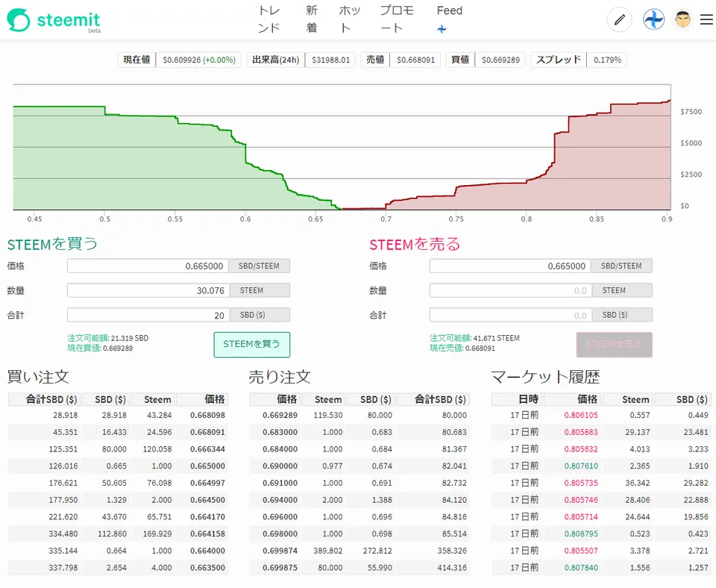Select sell order price 0.694000
Screen dimensions: 716x588
[280, 500]
